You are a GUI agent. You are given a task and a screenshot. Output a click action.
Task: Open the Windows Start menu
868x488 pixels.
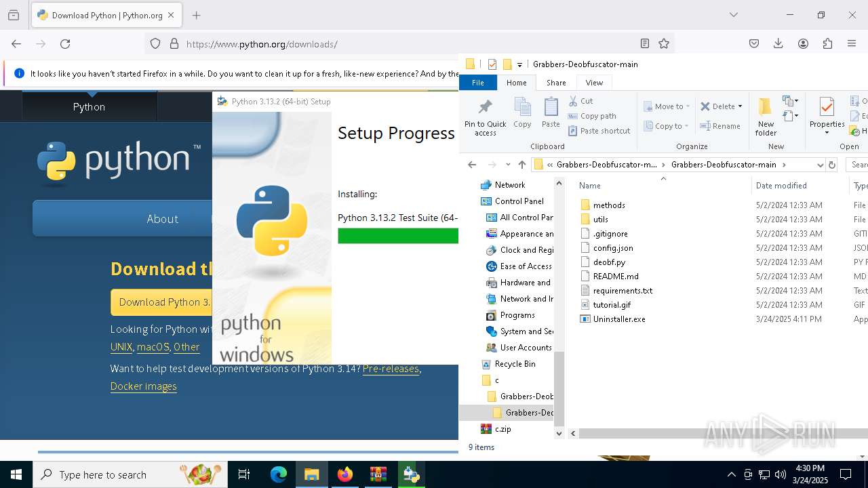coord(16,474)
